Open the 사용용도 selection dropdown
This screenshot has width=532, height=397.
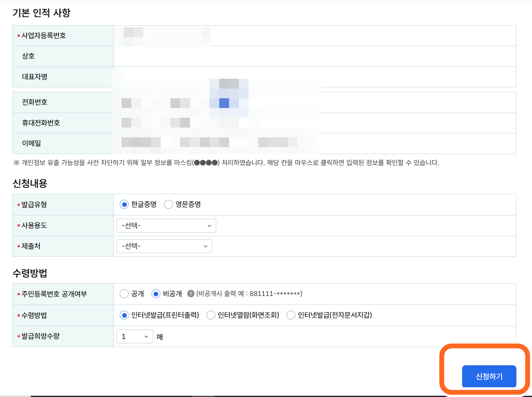166,226
